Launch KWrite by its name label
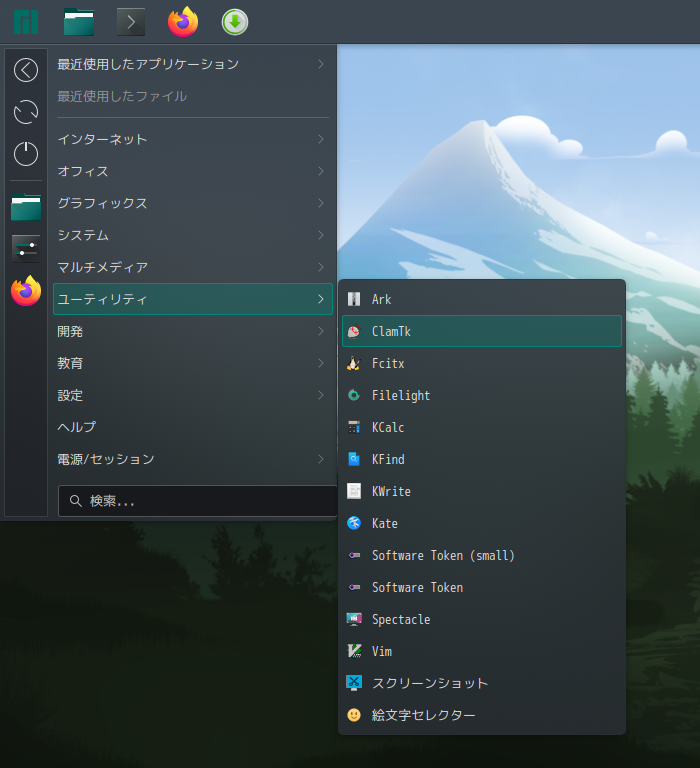This screenshot has height=768, width=700. 391,491
